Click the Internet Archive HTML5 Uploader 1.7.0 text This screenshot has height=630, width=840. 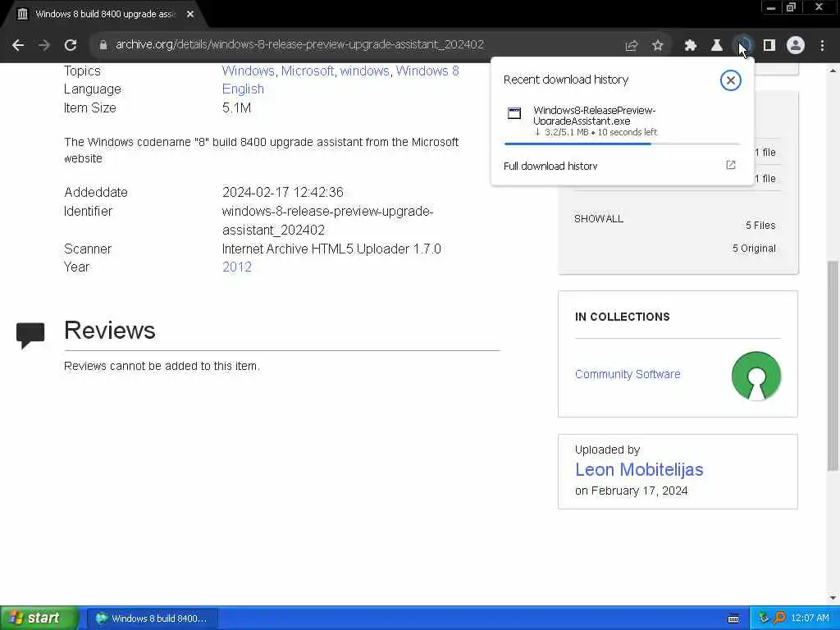coord(331,249)
